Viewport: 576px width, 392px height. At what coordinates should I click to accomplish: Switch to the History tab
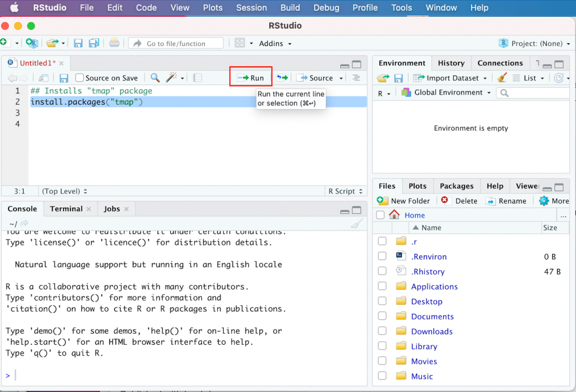(x=451, y=63)
